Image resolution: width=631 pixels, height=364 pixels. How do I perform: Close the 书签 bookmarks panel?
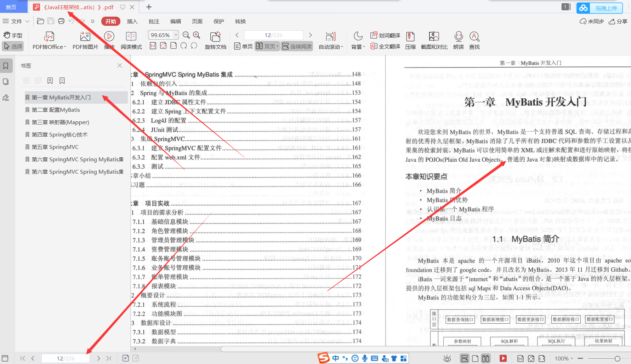[120, 65]
